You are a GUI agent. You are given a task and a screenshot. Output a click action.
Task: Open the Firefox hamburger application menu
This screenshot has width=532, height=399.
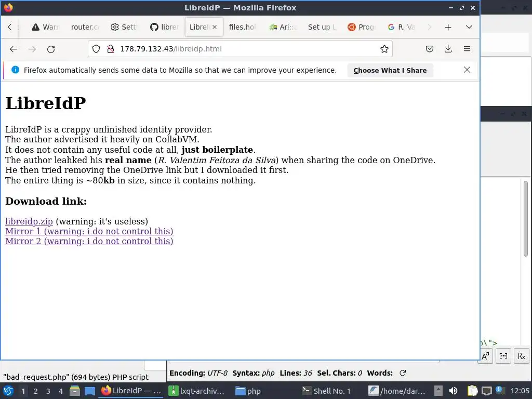(467, 49)
